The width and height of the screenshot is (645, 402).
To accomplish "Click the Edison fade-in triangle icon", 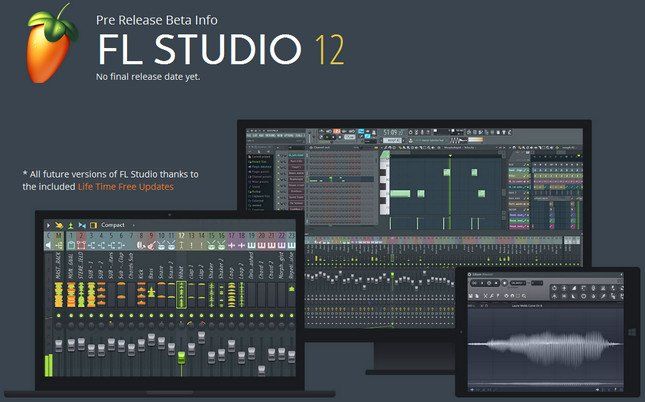I will click(x=574, y=288).
